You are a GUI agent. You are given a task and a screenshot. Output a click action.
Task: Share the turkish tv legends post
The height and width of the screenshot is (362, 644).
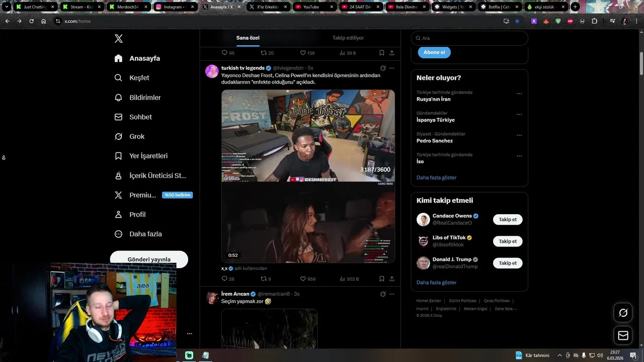point(392,279)
